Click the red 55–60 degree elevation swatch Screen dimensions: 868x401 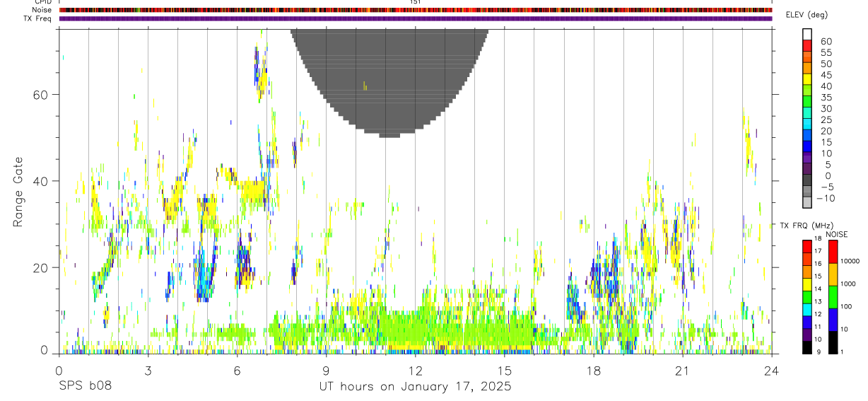point(807,45)
